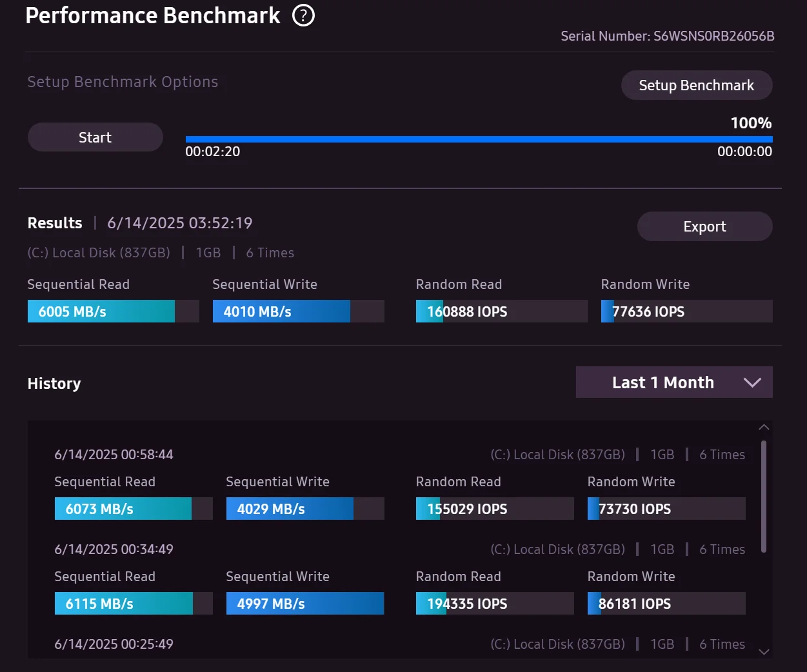Click the 77636 IOPS Random Write bar

(x=686, y=311)
